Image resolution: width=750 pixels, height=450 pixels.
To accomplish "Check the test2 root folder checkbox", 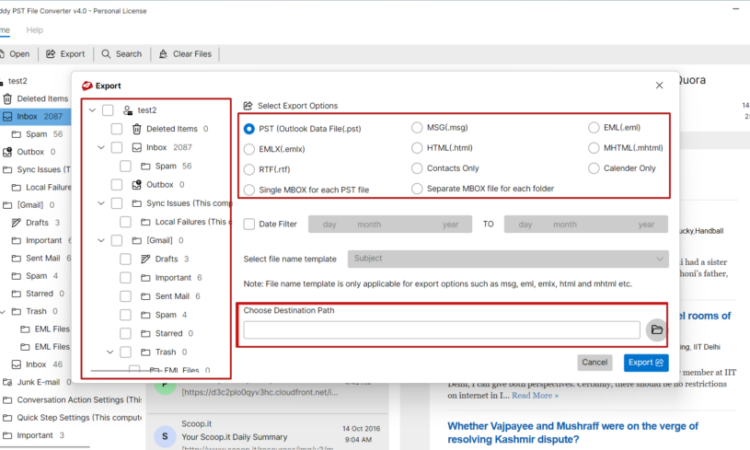I will 108,110.
